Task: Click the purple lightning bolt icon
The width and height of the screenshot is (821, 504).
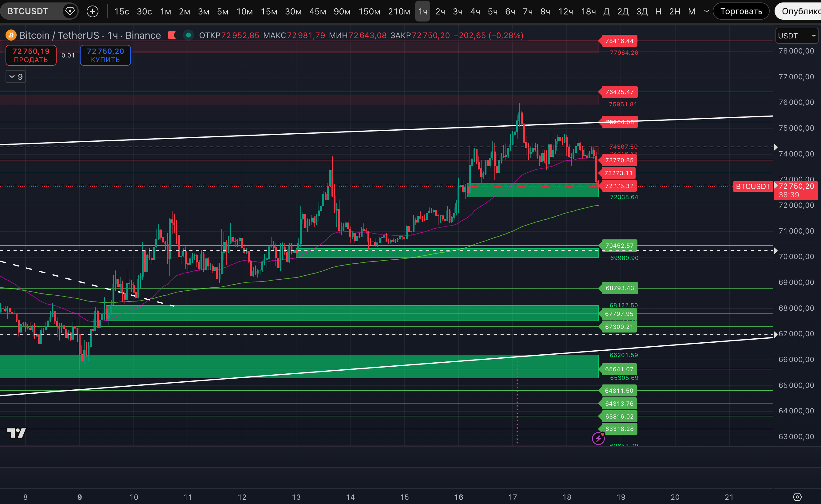Action: click(598, 438)
